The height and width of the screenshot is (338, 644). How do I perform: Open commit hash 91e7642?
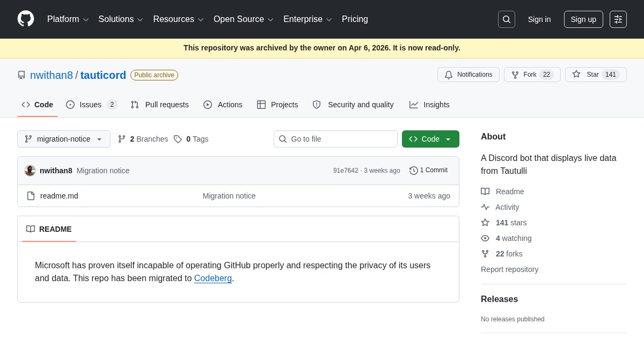coord(346,171)
